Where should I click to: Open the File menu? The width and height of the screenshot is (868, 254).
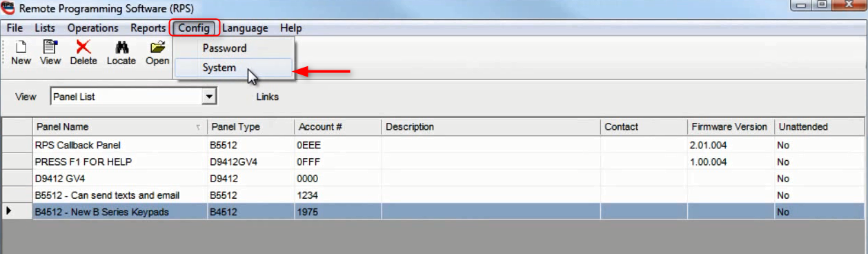(14, 28)
